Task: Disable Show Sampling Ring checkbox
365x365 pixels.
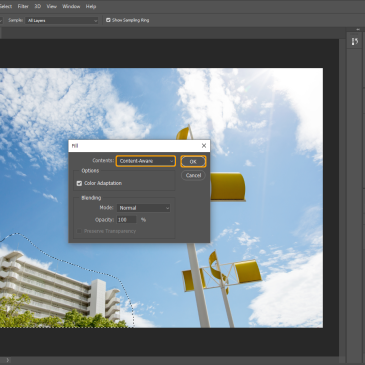Action: [108, 20]
